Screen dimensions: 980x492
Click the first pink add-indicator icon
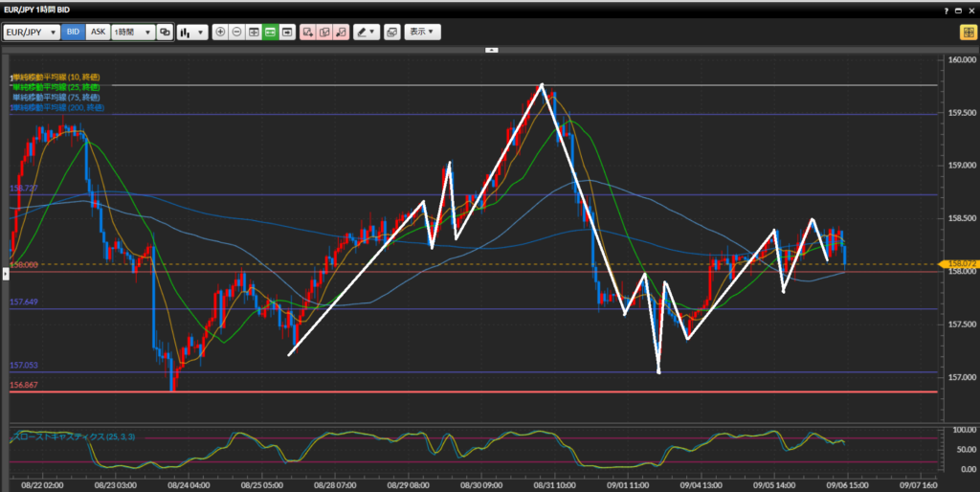point(308,32)
